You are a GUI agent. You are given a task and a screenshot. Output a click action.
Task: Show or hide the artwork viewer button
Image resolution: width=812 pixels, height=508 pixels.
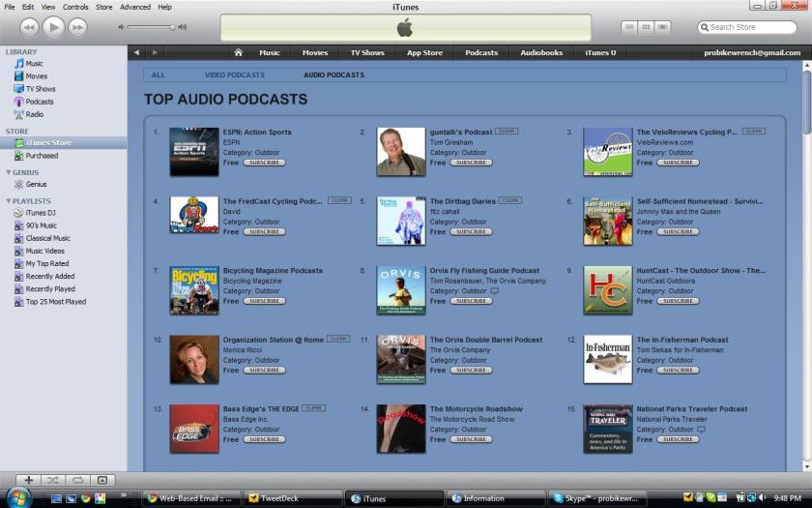click(x=101, y=480)
